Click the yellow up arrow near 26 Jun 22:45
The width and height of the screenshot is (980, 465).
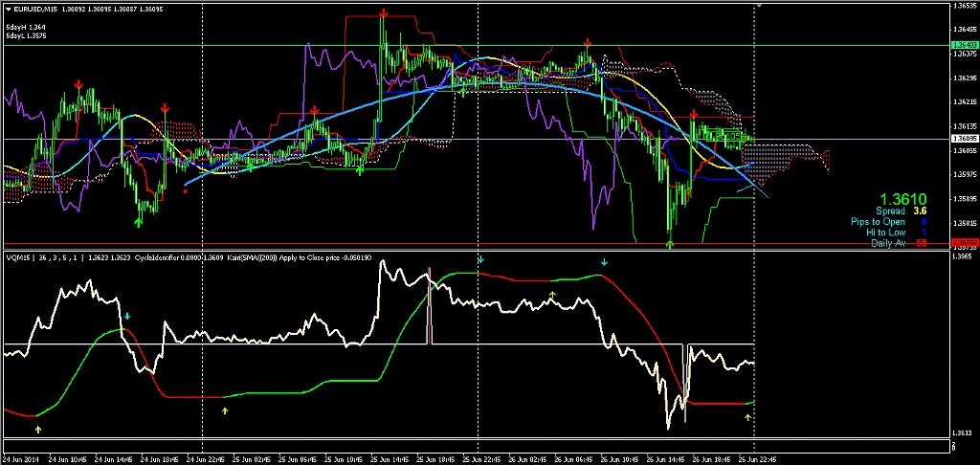coord(748,417)
